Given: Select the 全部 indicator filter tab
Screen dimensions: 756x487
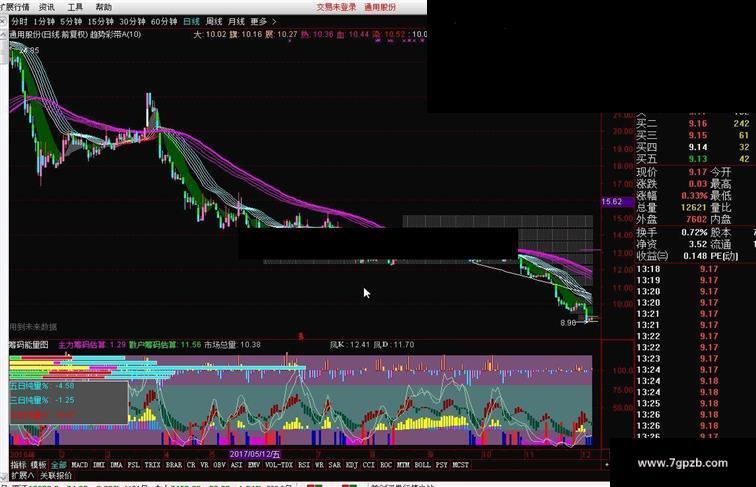Looking at the screenshot, I should 59,465.
